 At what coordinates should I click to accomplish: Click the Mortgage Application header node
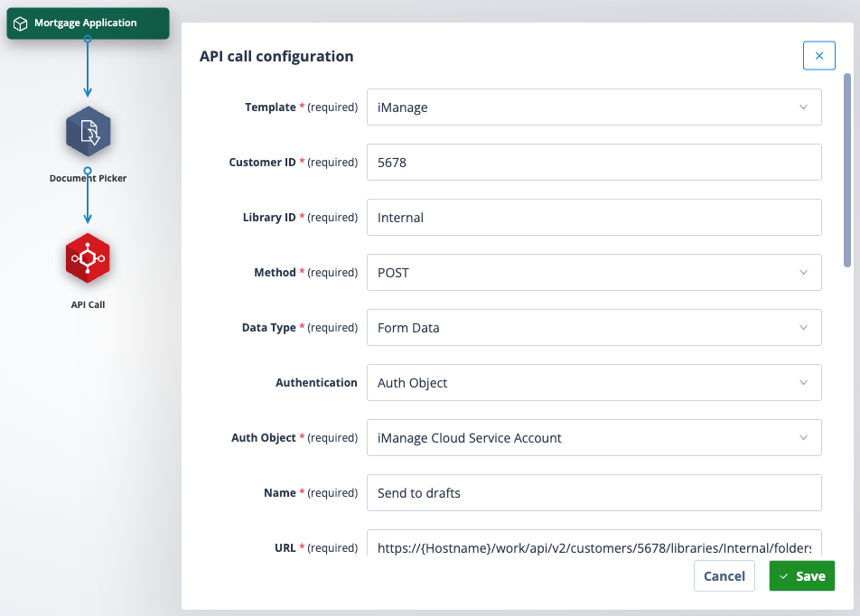coord(88,23)
